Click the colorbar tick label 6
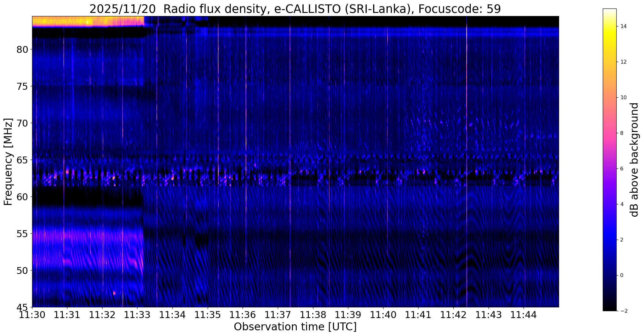Screen dimensions: 644x336 coord(621,169)
